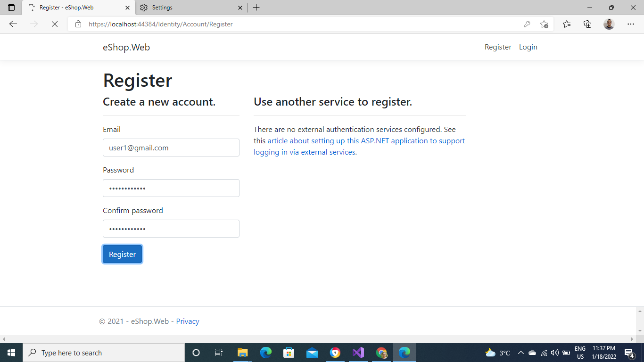Add this page to favorites
This screenshot has width=644, height=362.
click(545, 24)
